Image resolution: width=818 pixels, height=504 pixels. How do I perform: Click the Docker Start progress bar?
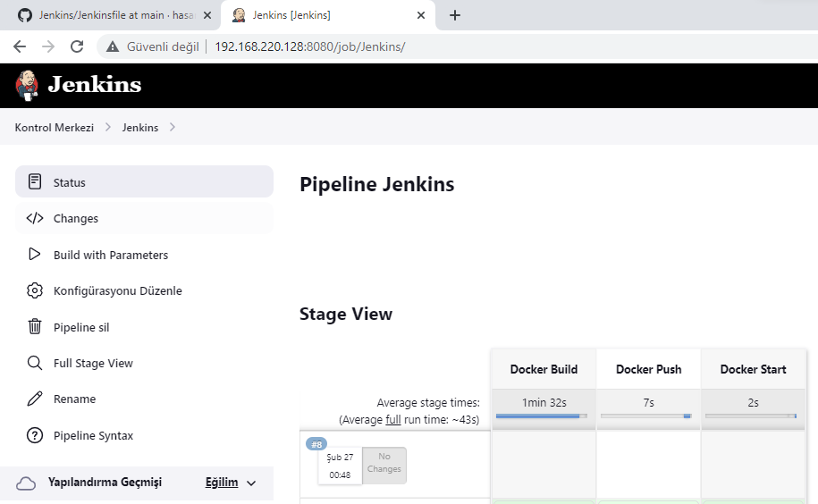point(751,416)
